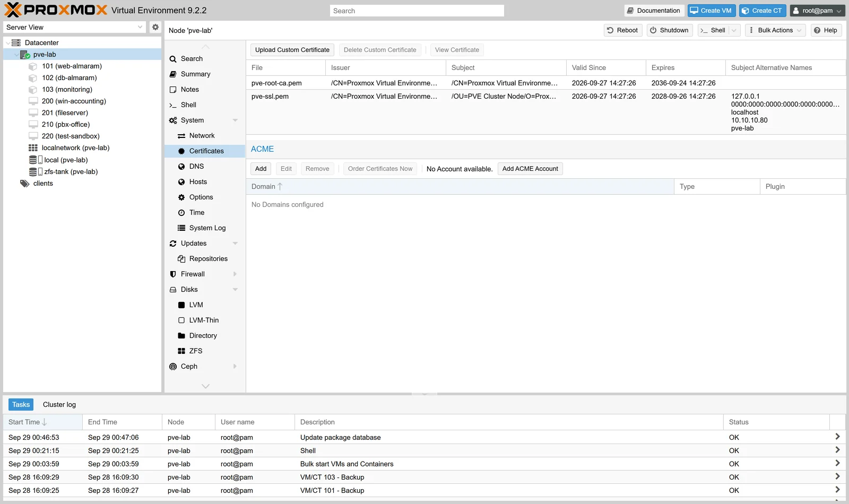Click the pve-lab node icon
849x504 pixels.
(x=25, y=54)
